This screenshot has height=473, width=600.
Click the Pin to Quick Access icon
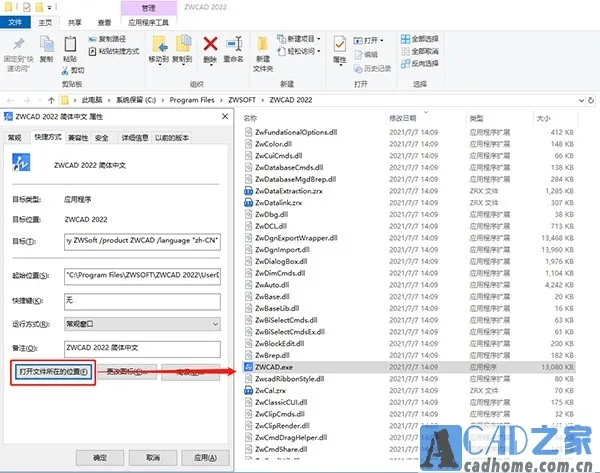18,44
